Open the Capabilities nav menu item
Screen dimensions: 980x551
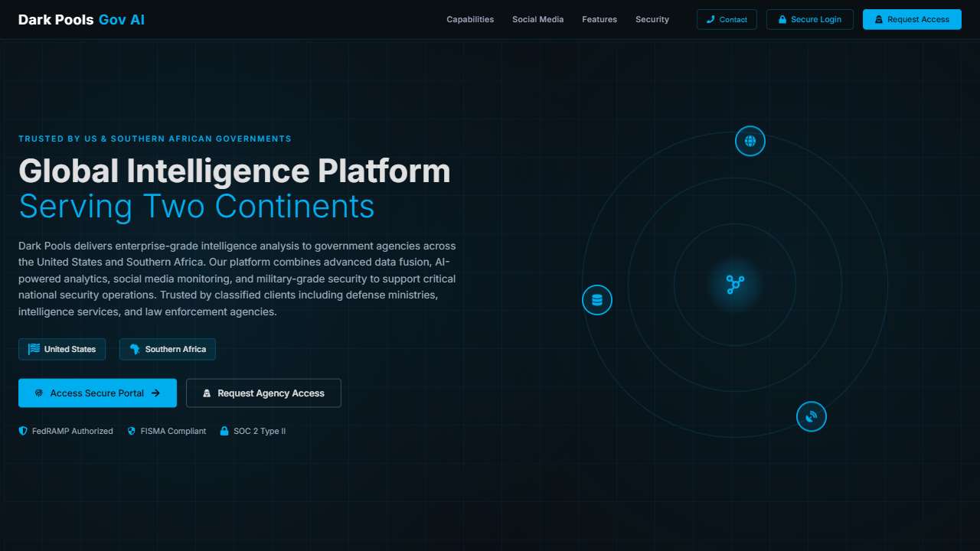click(470, 19)
